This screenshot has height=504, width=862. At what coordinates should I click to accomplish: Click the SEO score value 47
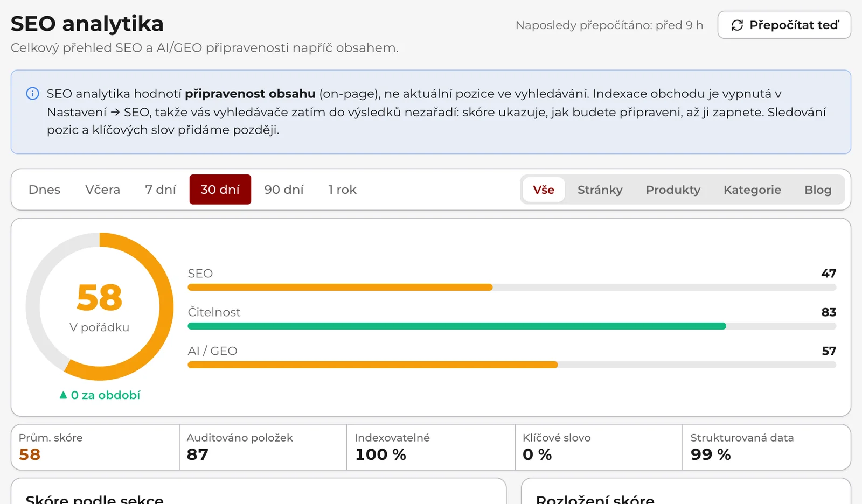[x=829, y=274]
